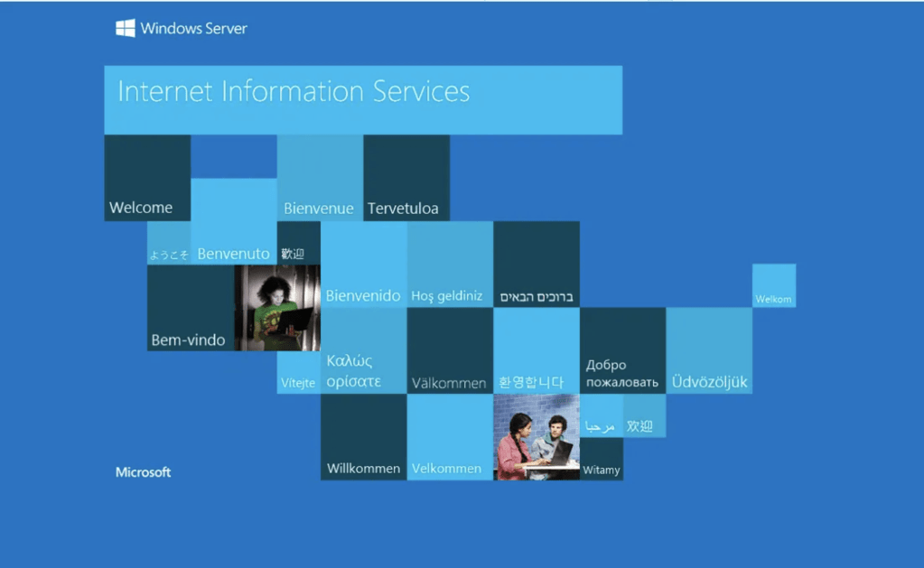Click the Microsoft logo at bottom left
This screenshot has width=924, height=568.
pos(142,471)
